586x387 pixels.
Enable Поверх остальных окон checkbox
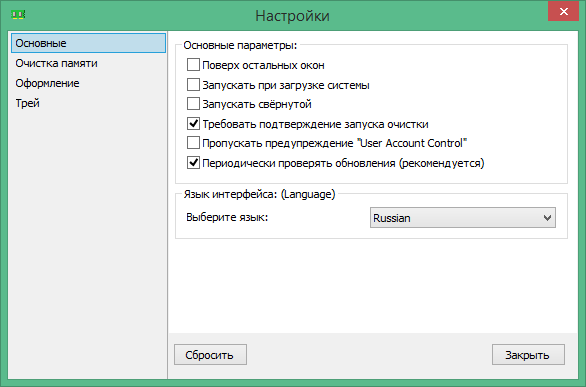pyautogui.click(x=193, y=65)
